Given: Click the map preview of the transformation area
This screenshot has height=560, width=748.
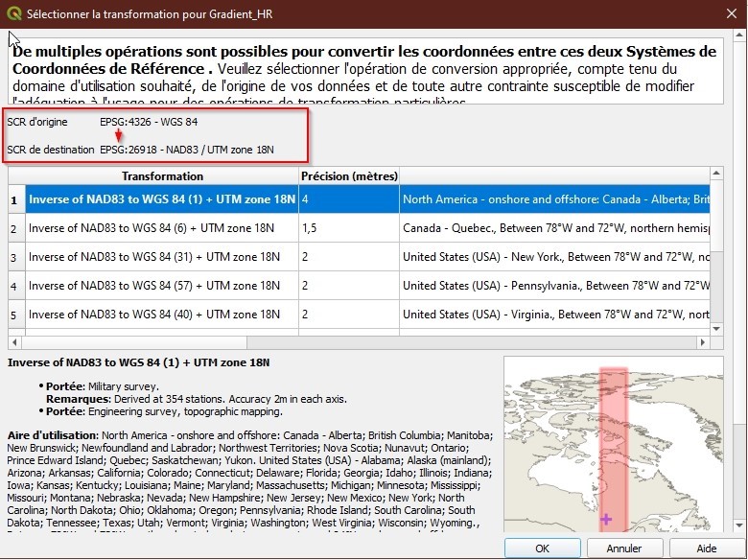Looking at the screenshot, I should (614, 444).
